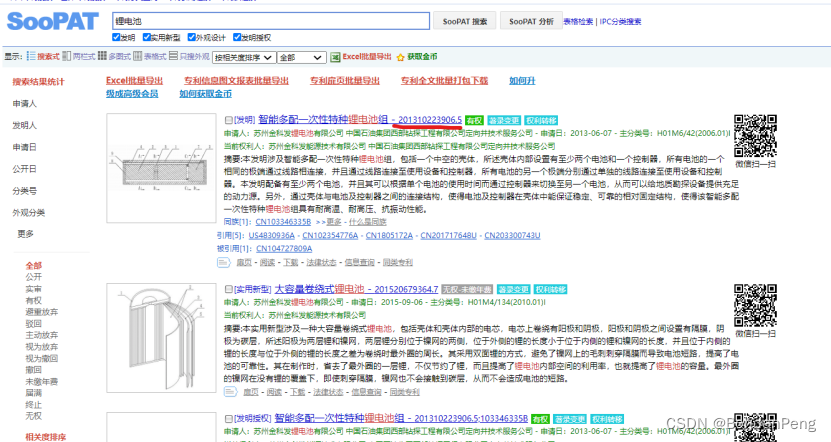Click QR code for first patent result
The height and width of the screenshot is (442, 831).
(755, 136)
